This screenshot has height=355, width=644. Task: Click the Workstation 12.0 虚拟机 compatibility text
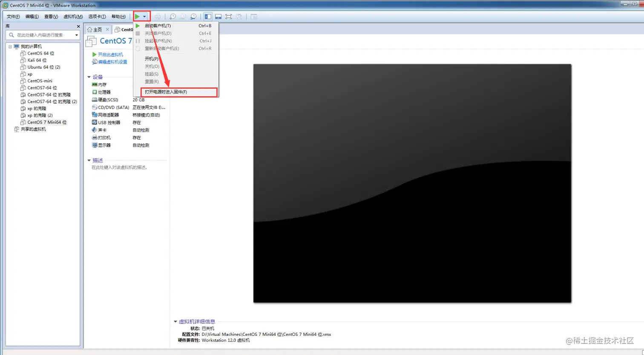[226, 341]
